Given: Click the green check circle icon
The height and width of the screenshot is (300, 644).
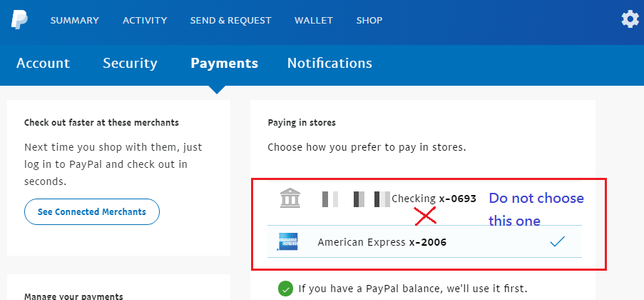Looking at the screenshot, I should pyautogui.click(x=285, y=289).
